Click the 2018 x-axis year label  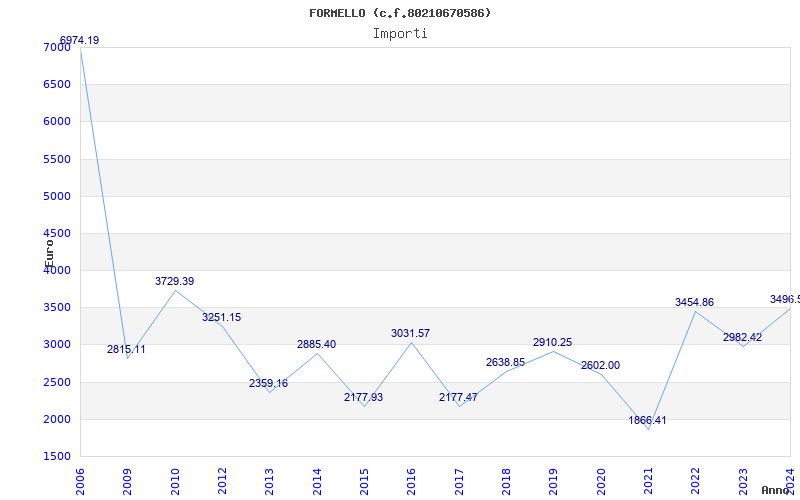coord(506,482)
